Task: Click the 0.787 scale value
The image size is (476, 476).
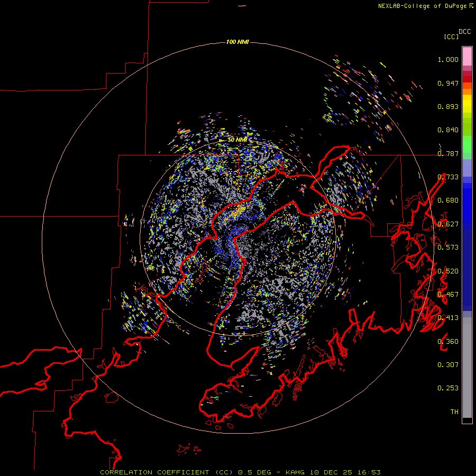Action: pos(448,153)
